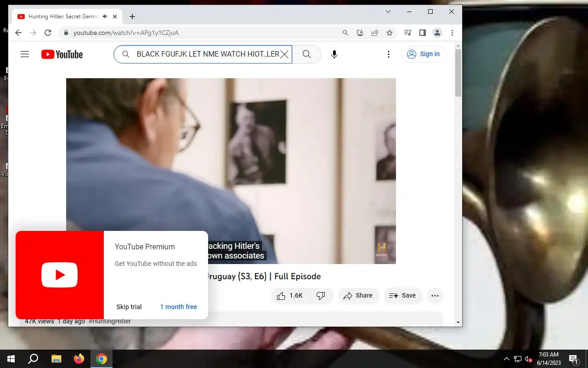Click the YouTube Premium logo thumbnail
Screen dimensions: 588x368
[x=60, y=275]
